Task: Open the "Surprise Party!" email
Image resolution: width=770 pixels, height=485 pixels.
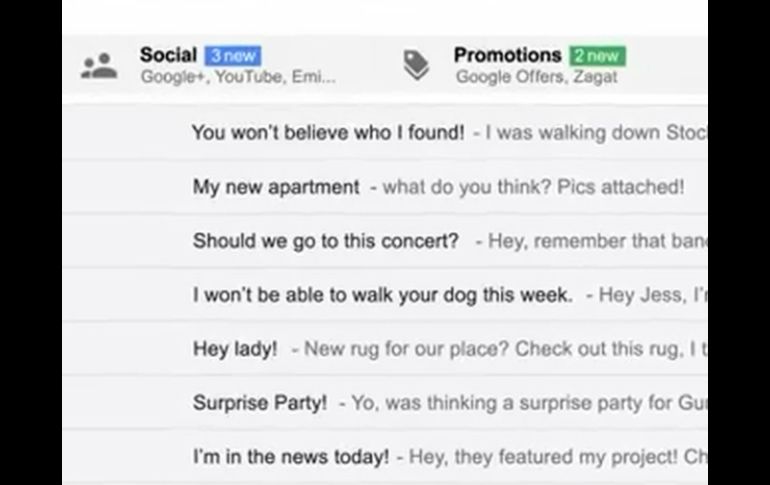Action: tap(260, 403)
